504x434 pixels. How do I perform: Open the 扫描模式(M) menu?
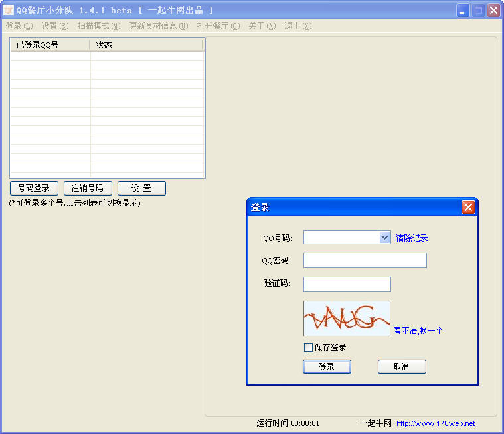click(99, 26)
